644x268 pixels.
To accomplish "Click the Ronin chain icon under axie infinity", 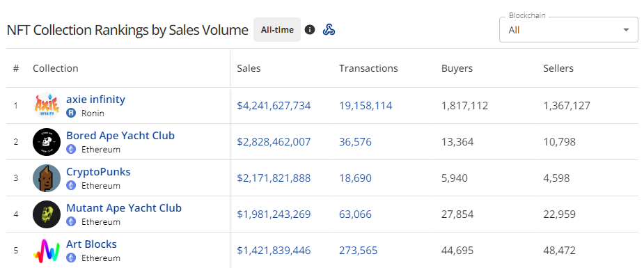I will [x=71, y=113].
